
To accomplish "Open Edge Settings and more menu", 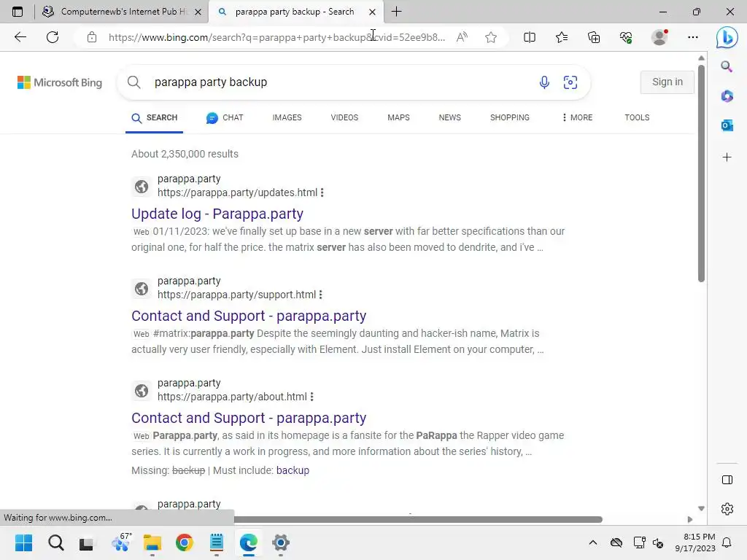I will point(693,37).
